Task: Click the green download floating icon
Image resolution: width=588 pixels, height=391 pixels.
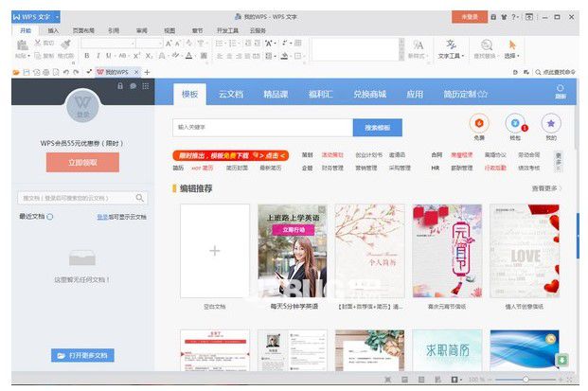Action: [x=561, y=360]
